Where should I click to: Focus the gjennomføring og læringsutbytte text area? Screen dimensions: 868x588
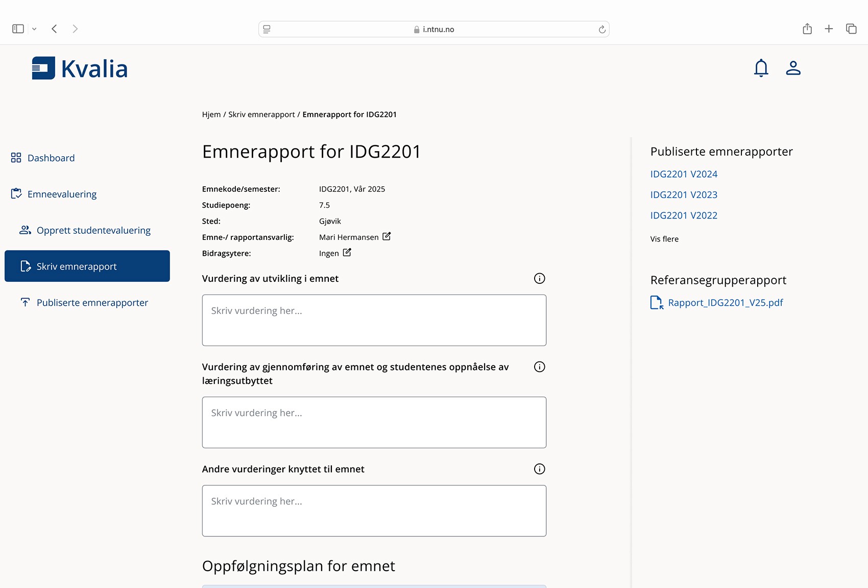[374, 422]
